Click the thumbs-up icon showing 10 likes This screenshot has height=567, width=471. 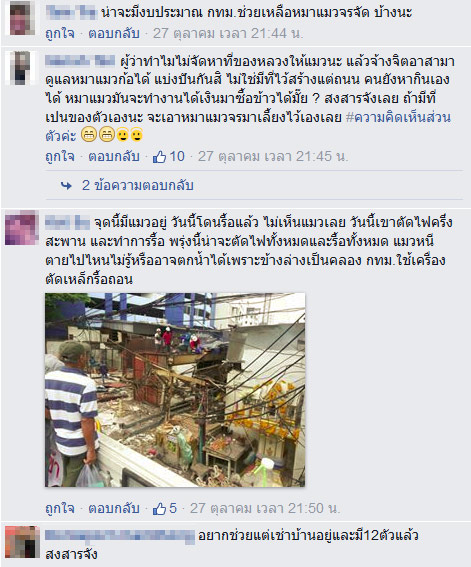pos(159,157)
